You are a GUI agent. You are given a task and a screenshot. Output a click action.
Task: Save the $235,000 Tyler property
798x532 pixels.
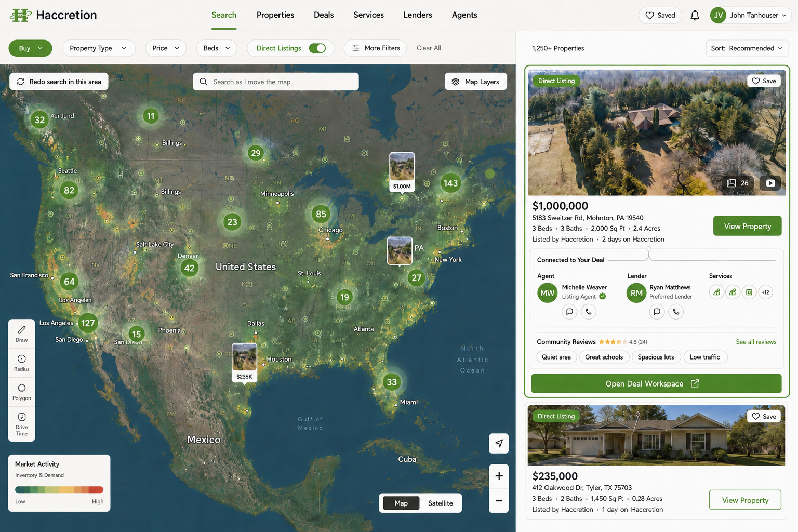click(x=764, y=417)
